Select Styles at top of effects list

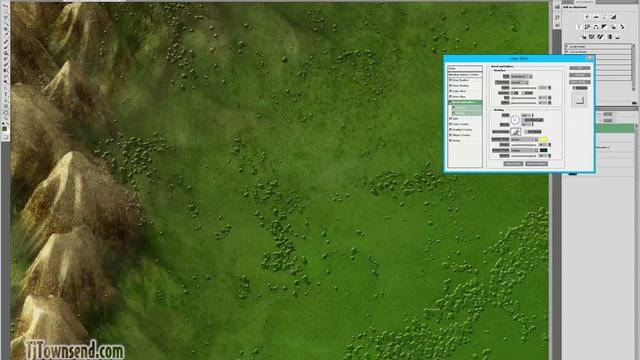465,69
